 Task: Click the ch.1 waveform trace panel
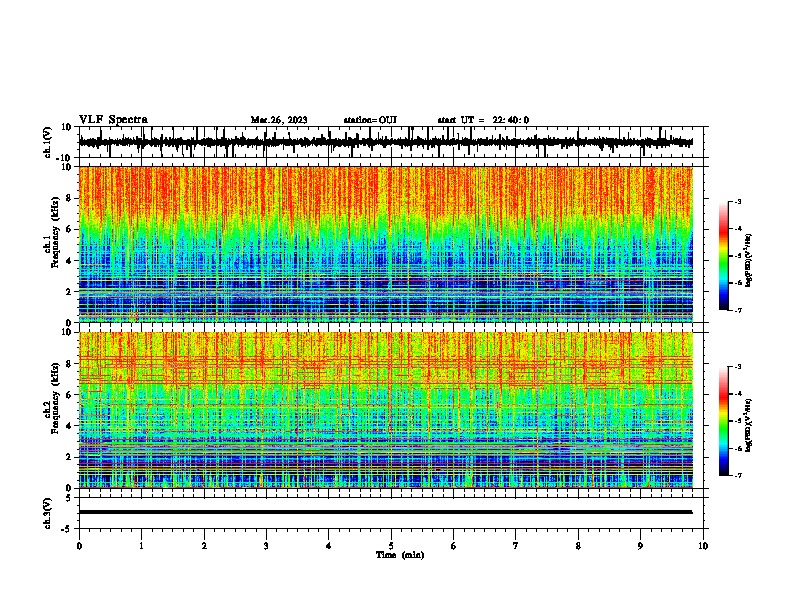391,142
